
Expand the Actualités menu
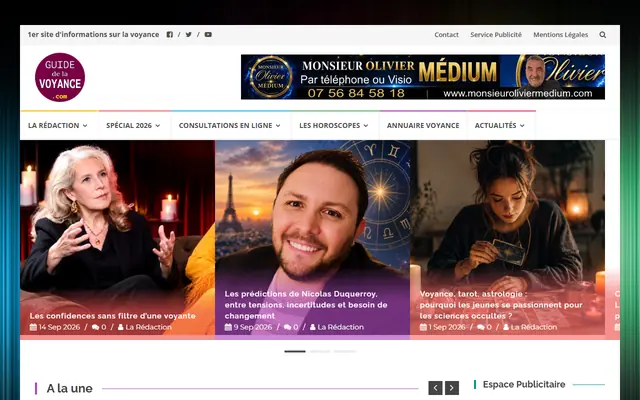pos(499,125)
